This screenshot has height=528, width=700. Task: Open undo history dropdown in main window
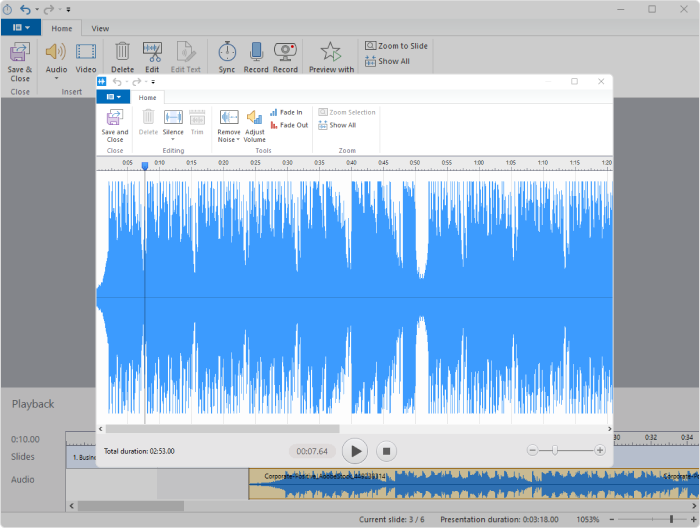coord(37,9)
